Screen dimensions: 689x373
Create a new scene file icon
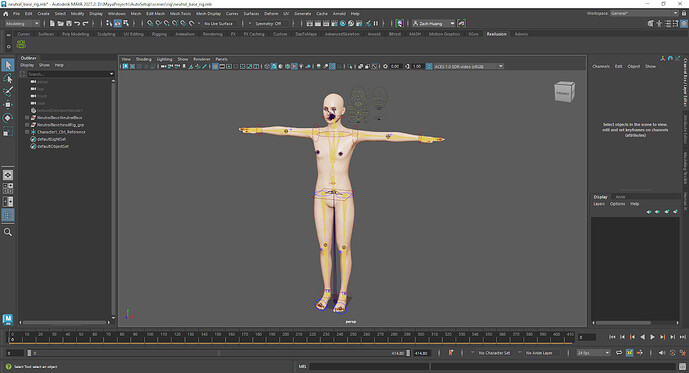(52, 23)
